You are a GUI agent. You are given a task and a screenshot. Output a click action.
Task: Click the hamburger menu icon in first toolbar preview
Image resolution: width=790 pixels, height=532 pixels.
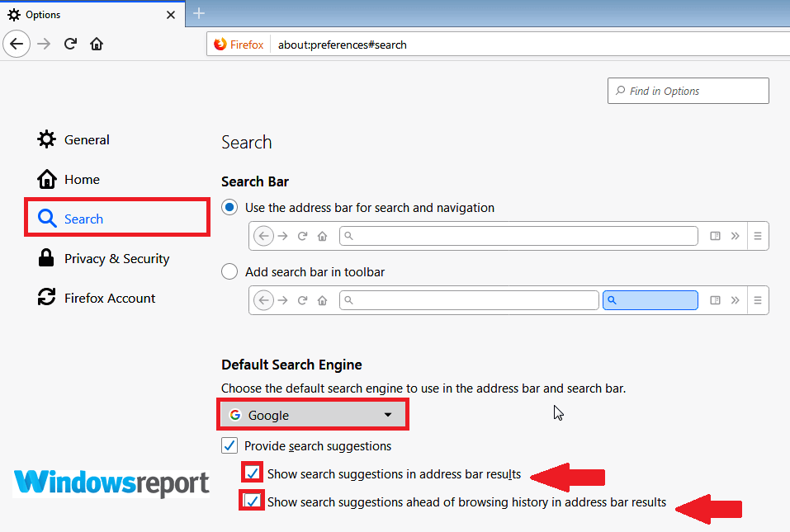pos(757,236)
